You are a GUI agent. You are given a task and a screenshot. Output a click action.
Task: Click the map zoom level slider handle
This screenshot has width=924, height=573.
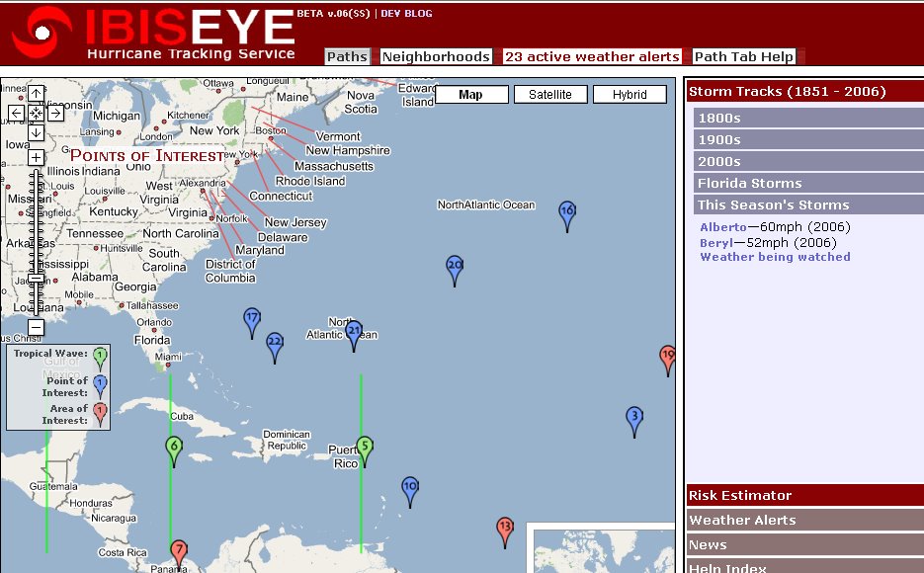[x=36, y=279]
